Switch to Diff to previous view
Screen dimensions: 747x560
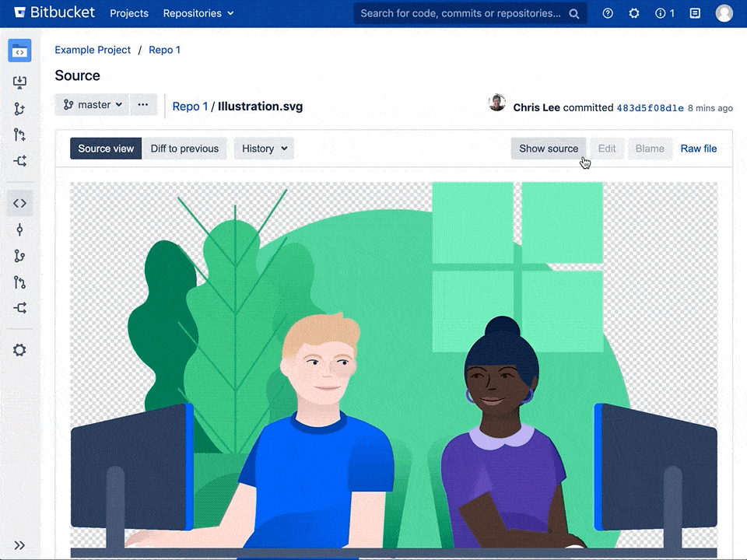(x=184, y=149)
